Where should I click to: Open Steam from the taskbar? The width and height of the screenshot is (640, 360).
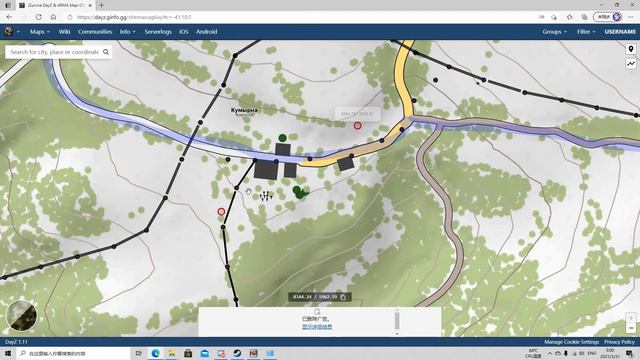tap(237, 353)
